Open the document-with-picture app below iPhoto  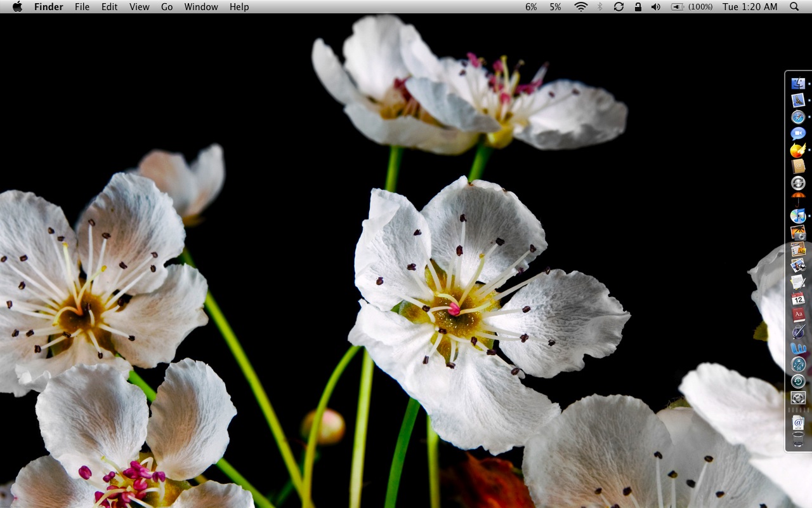(798, 249)
